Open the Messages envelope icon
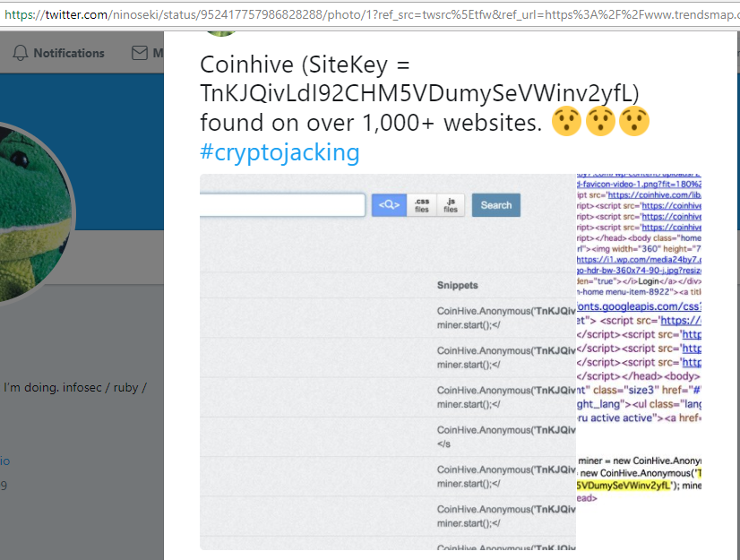The image size is (740, 560). tap(140, 53)
